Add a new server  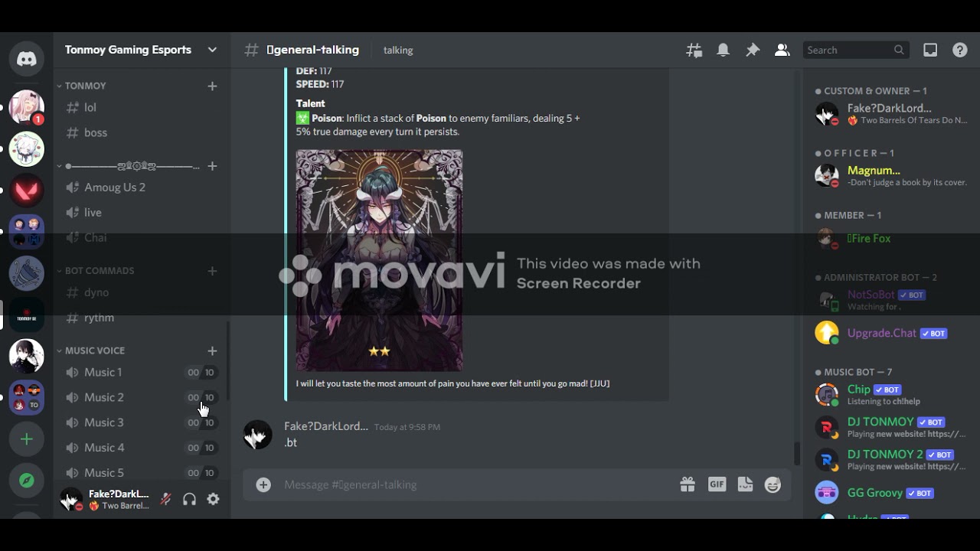pyautogui.click(x=27, y=439)
